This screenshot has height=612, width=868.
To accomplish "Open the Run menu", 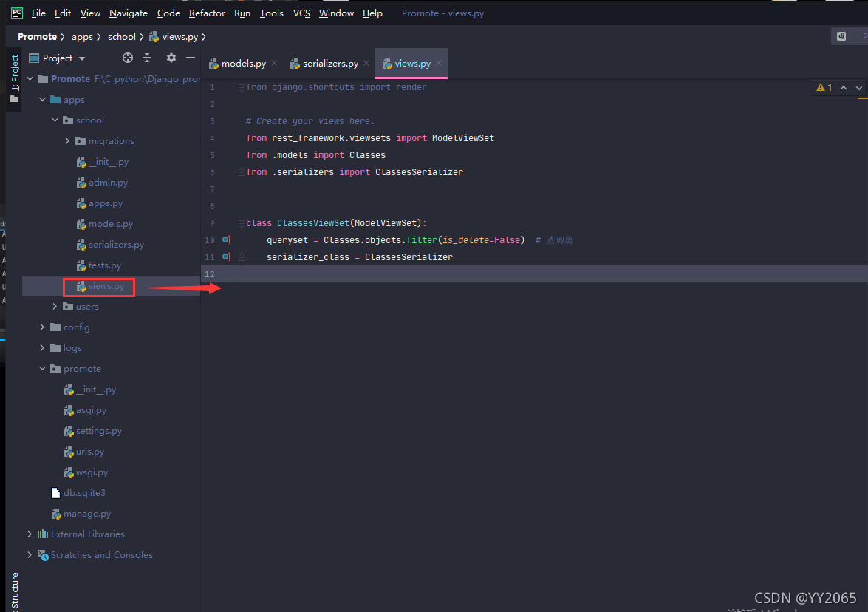I will (x=242, y=13).
